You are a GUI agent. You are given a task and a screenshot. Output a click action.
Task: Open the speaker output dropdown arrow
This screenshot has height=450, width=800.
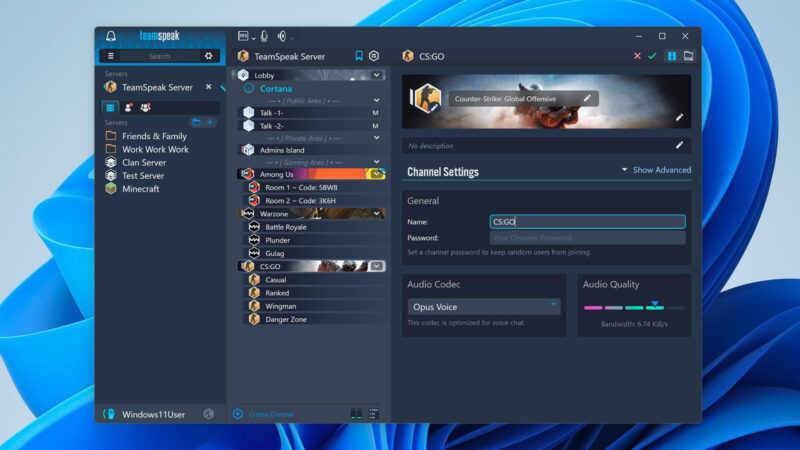[x=292, y=38]
